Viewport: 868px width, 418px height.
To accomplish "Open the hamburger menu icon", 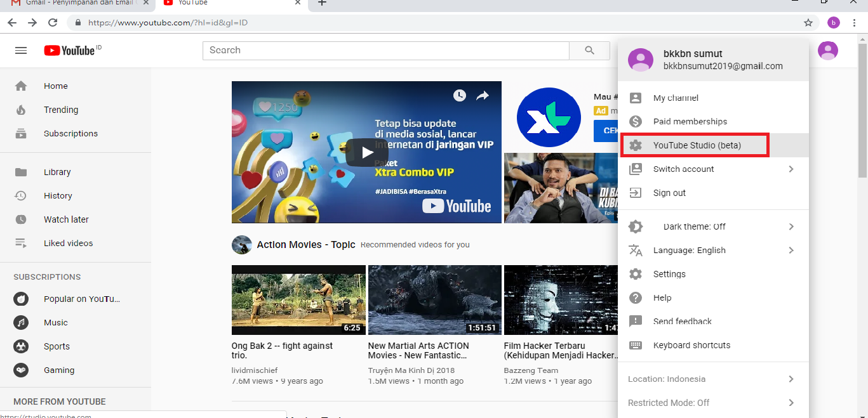I will click(x=21, y=50).
